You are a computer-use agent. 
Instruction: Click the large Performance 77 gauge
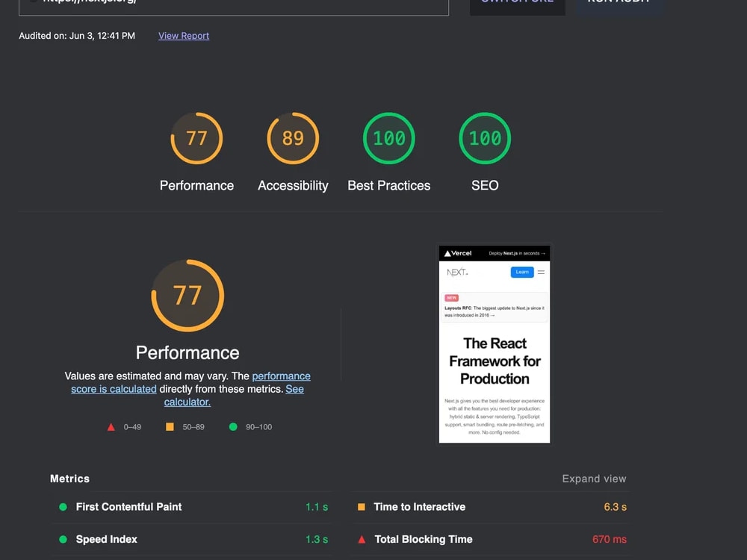[187, 295]
